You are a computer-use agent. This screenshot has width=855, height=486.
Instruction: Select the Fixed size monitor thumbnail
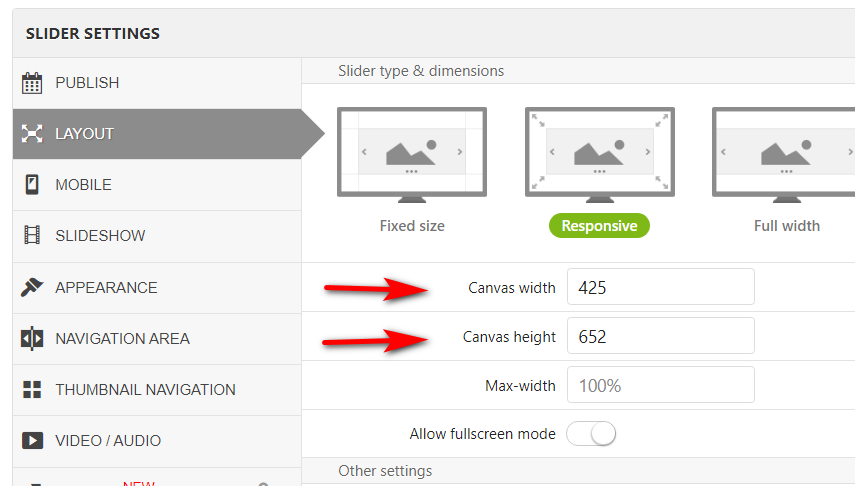[x=412, y=151]
